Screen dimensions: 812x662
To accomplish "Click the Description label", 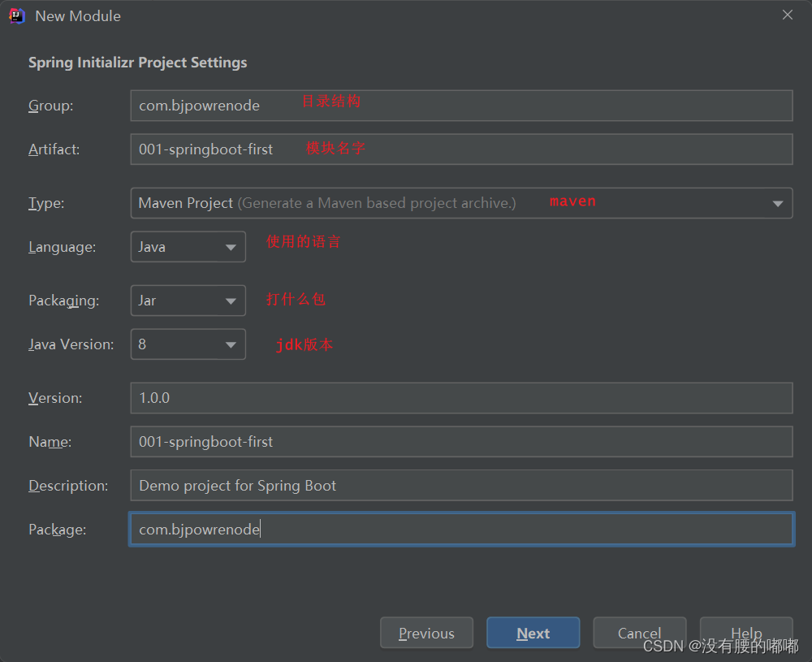I will click(x=68, y=486).
